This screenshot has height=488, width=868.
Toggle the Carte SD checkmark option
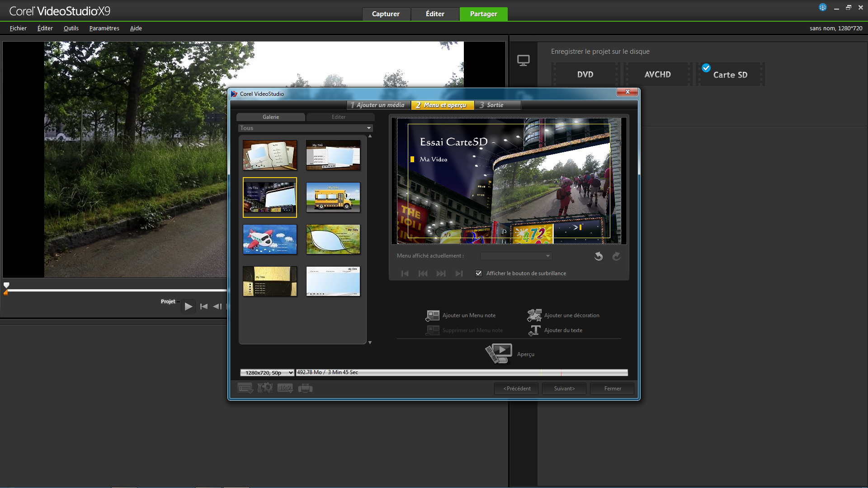click(x=706, y=68)
